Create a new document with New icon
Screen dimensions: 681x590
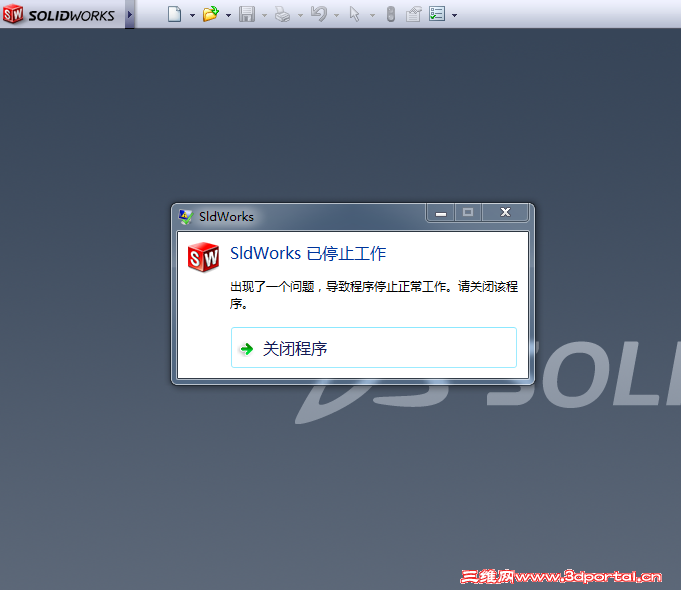coord(175,14)
